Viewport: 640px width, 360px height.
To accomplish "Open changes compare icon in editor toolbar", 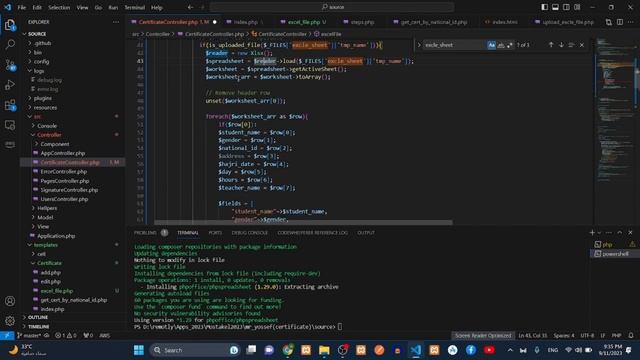I will [x=609, y=22].
